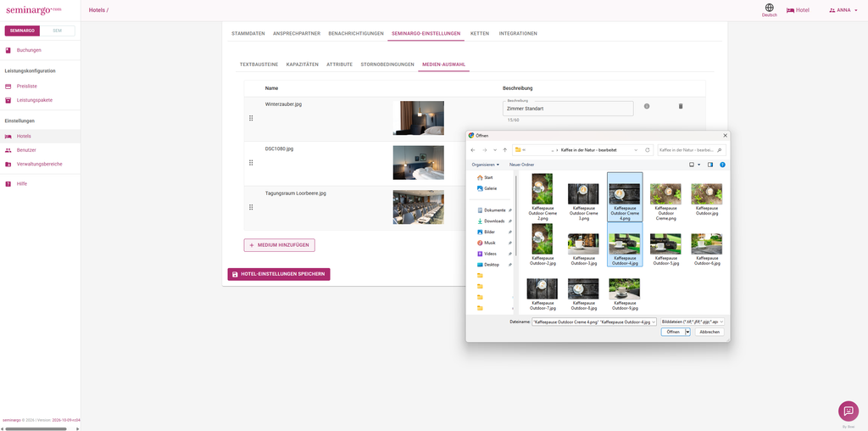The image size is (868, 431).
Task: Expand the Dateiname combo box arrow
Action: [x=654, y=322]
